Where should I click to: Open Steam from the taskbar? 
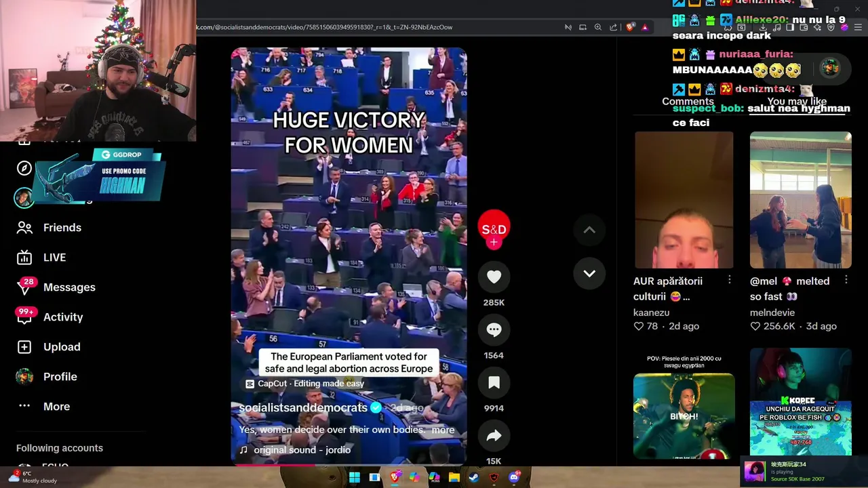tap(474, 477)
